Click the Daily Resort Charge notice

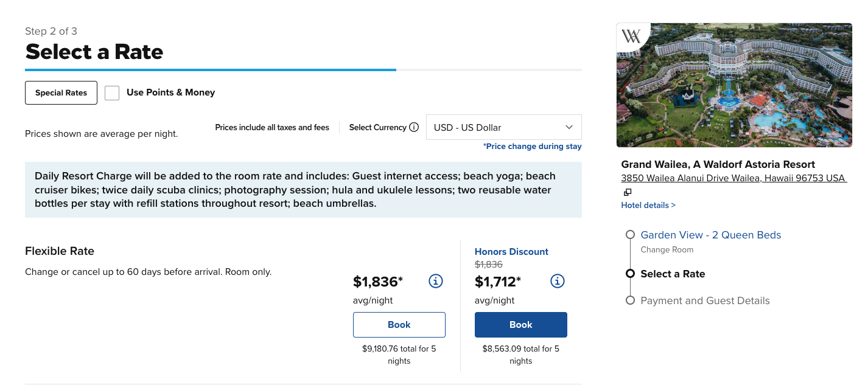(x=303, y=190)
